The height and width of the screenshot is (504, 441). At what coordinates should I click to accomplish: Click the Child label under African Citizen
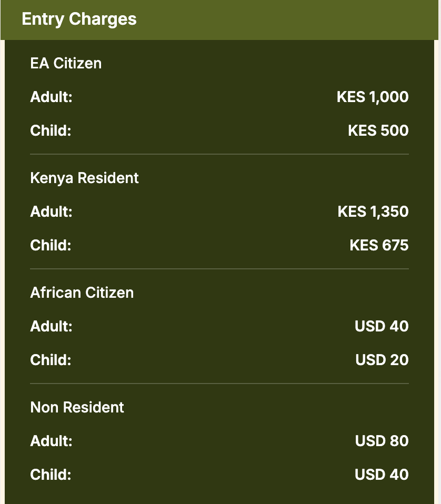(x=51, y=360)
